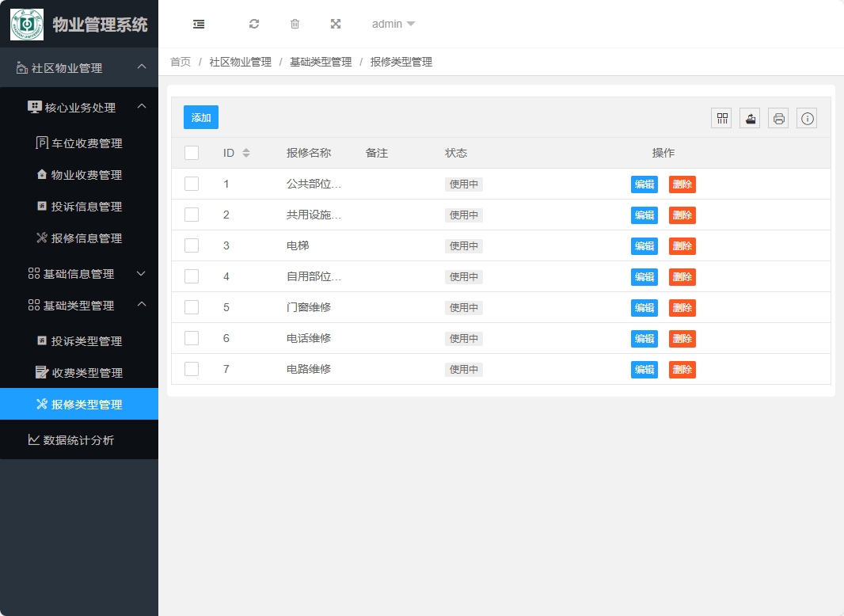Open the column display settings icon

click(720, 117)
